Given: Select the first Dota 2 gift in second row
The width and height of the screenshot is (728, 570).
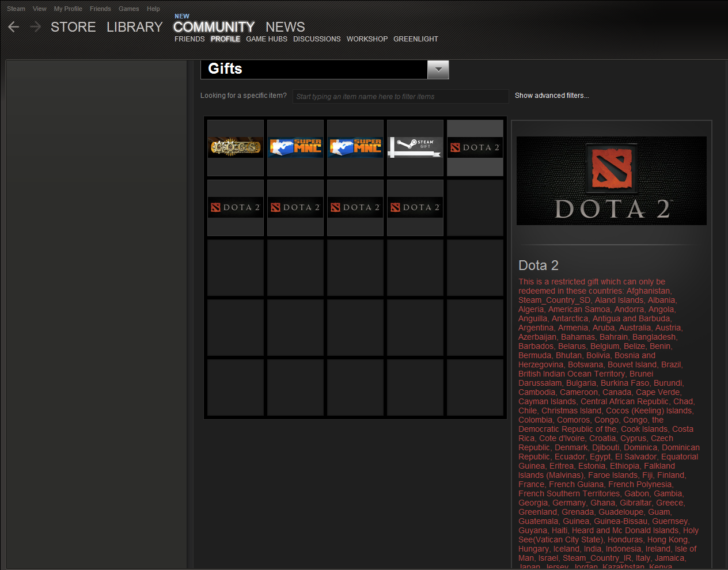Looking at the screenshot, I should pos(236,208).
